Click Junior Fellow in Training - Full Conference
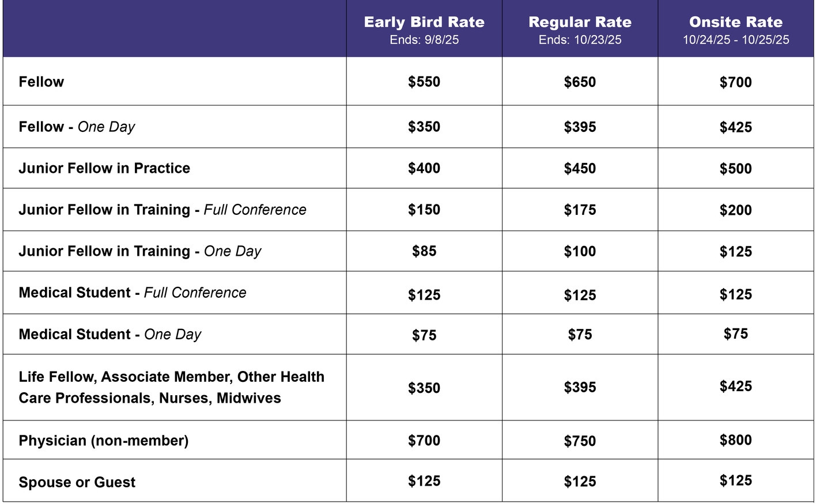This screenshot has width=816, height=504. 163,210
